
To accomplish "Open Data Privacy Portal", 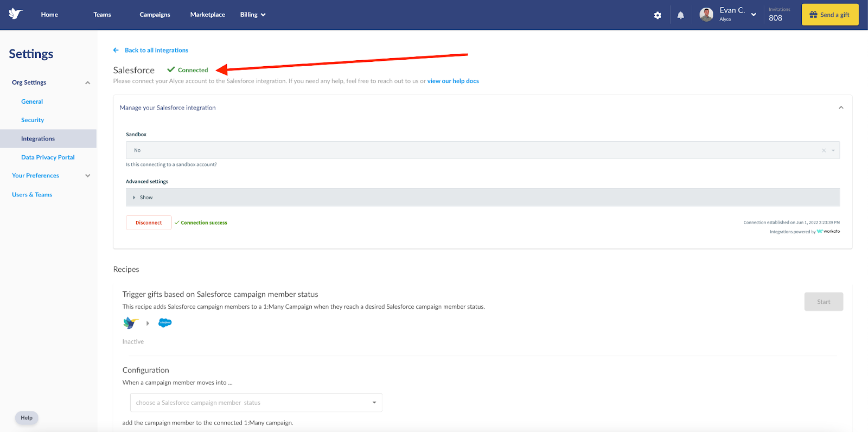I will pos(48,157).
